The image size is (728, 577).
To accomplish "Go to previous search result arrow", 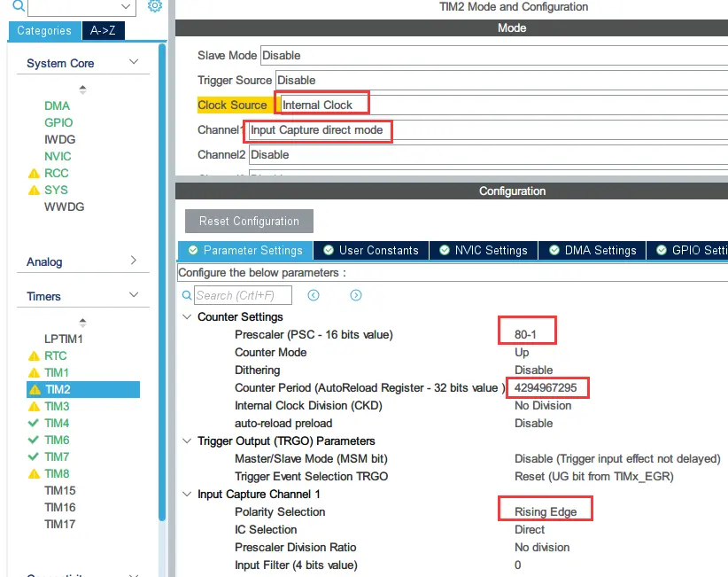I will point(314,295).
